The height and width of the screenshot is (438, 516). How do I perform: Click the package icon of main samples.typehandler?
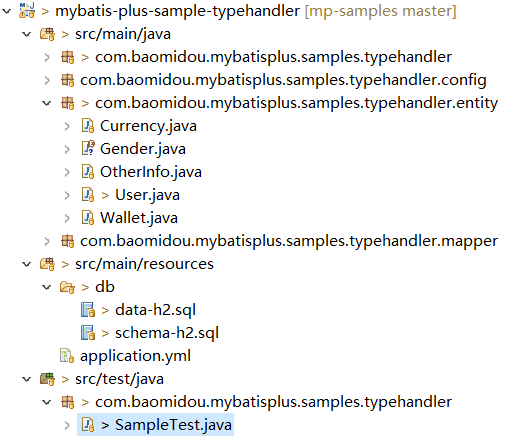pos(68,57)
